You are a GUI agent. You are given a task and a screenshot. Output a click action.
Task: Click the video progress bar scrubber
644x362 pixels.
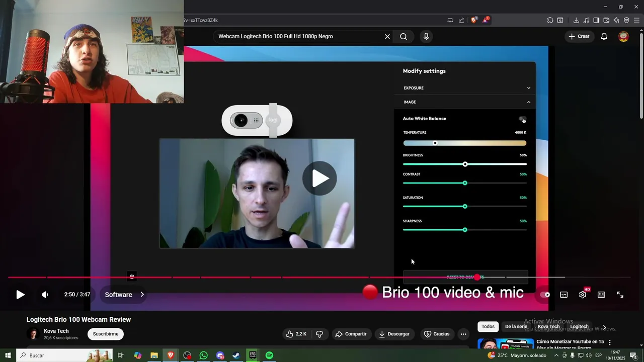pos(477,277)
